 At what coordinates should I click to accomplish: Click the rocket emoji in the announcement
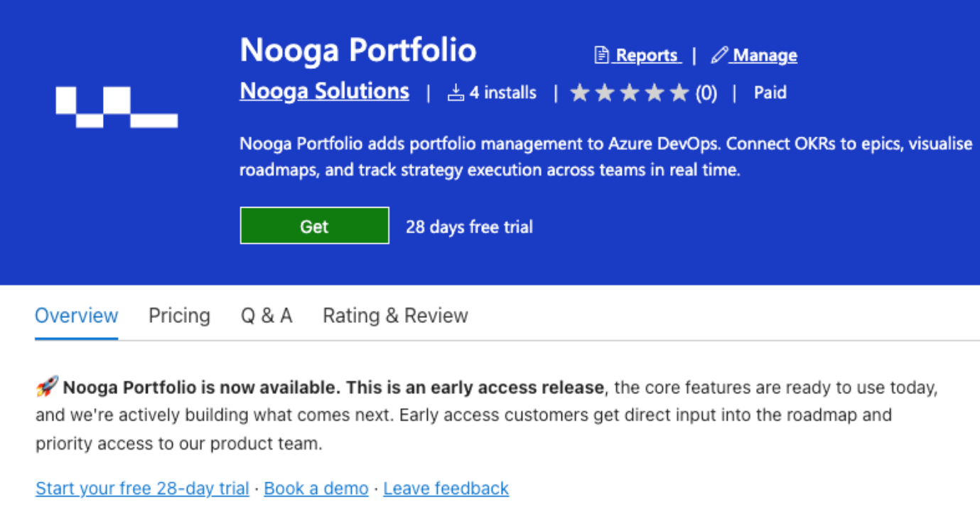[x=46, y=388]
